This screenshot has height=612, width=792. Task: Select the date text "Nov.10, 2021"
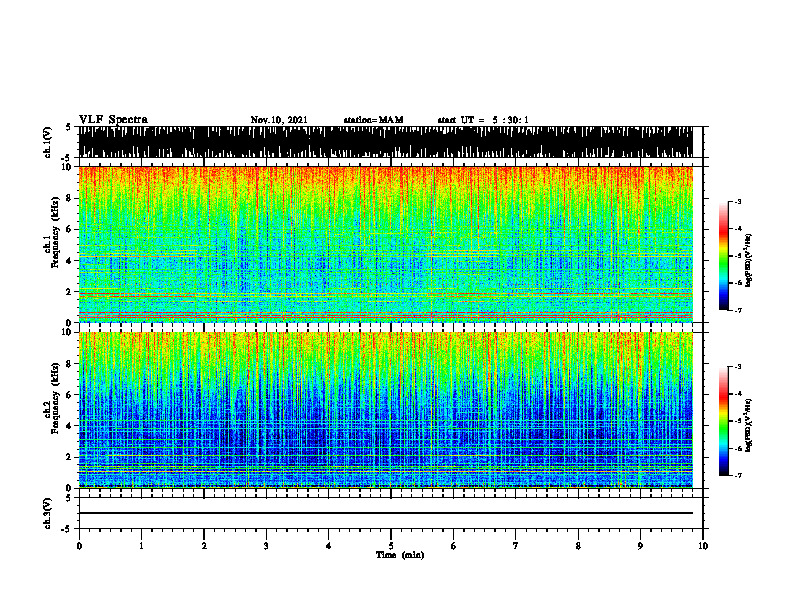(x=279, y=120)
